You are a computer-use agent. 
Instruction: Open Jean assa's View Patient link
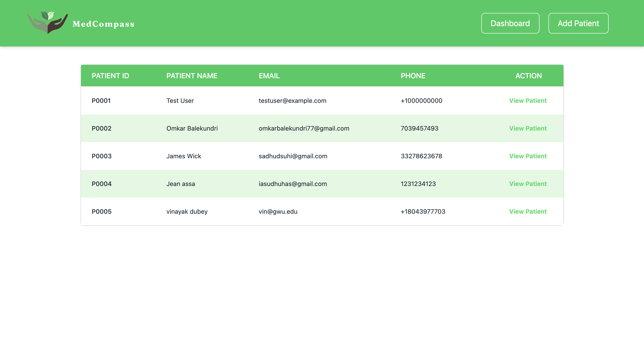(528, 184)
